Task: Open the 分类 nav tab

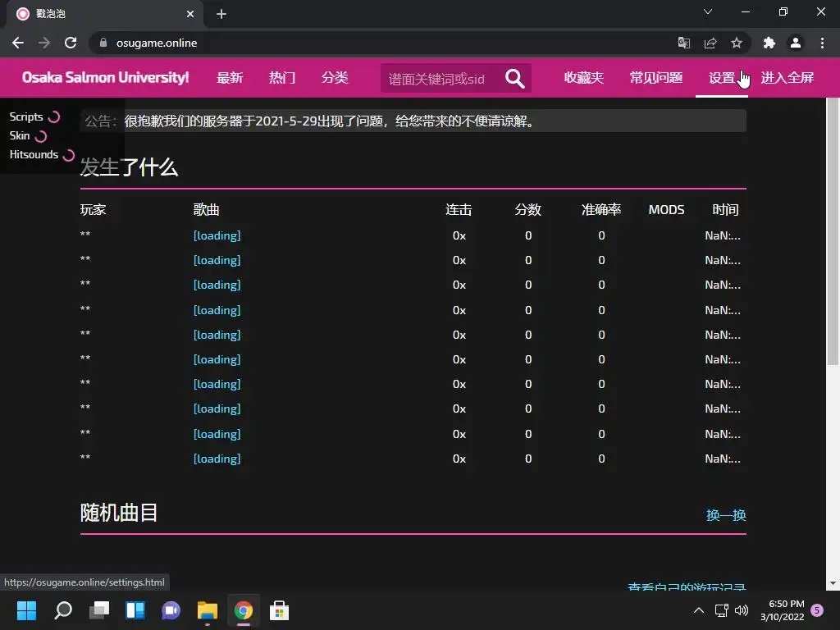Action: 335,78
